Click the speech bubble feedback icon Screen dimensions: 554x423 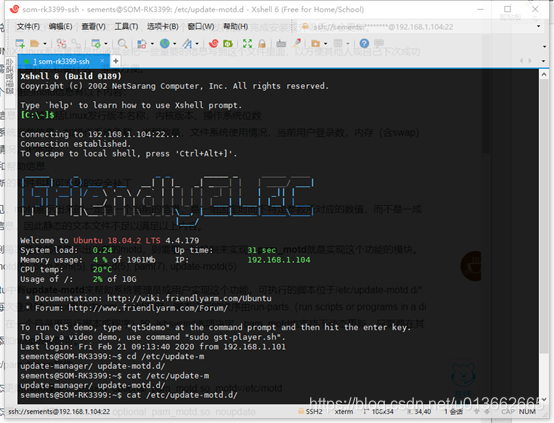pyautogui.click(x=379, y=43)
